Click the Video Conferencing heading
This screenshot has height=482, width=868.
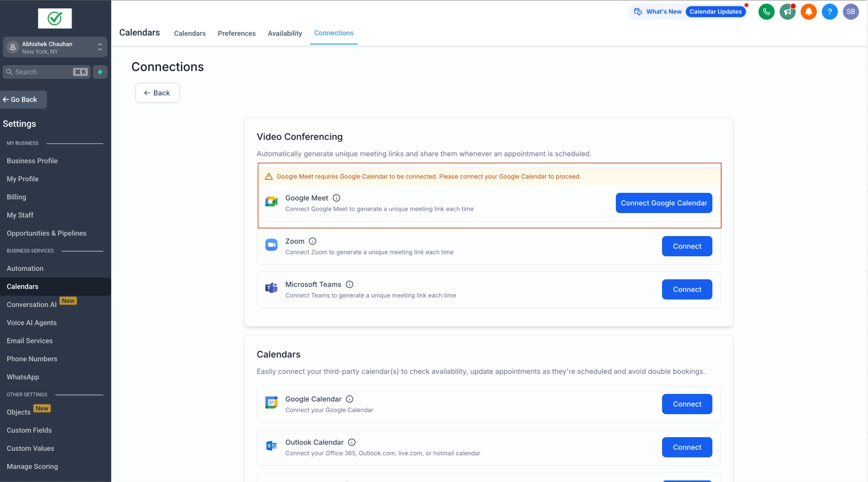pyautogui.click(x=299, y=137)
